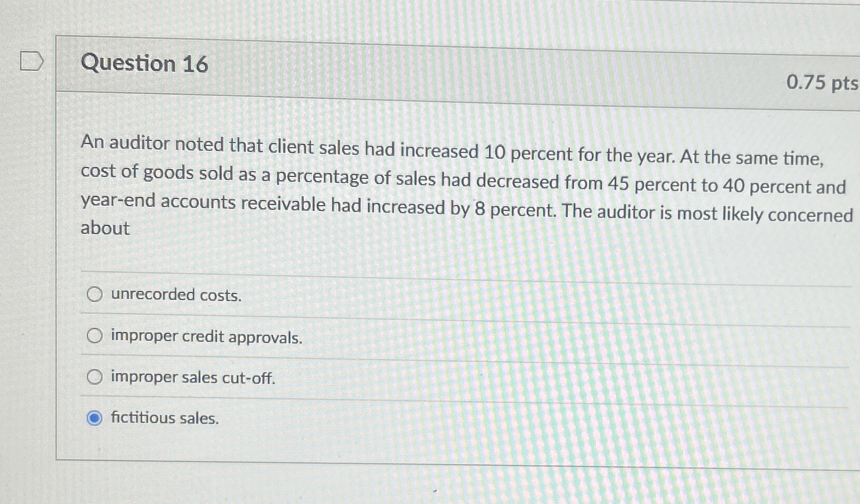The height and width of the screenshot is (504, 860).
Task: Click the 'fictitious sales' answer text
Action: (x=164, y=418)
